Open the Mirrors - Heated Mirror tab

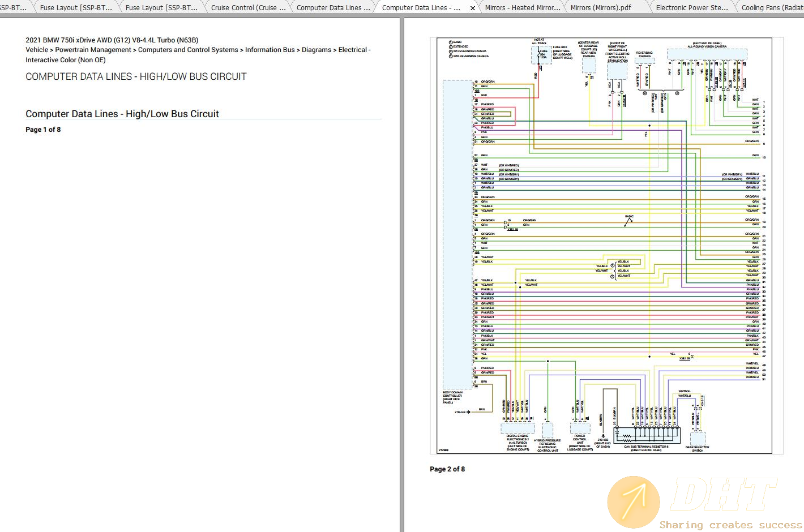click(x=522, y=8)
